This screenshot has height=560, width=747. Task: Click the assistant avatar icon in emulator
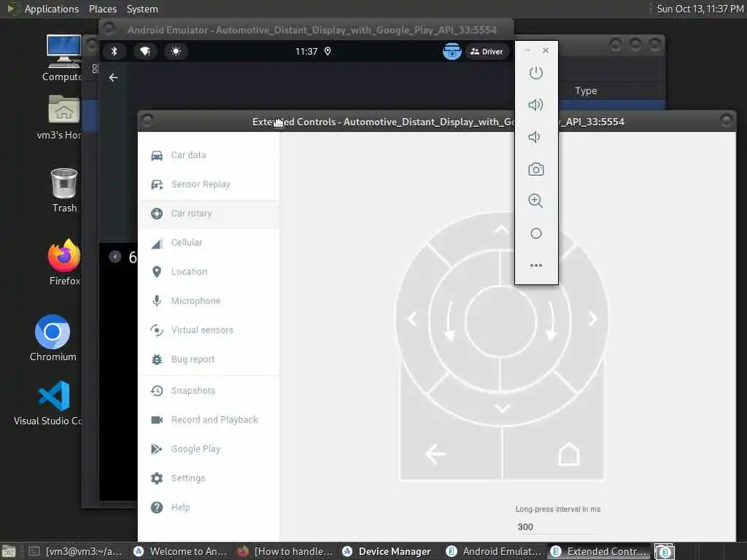(452, 52)
